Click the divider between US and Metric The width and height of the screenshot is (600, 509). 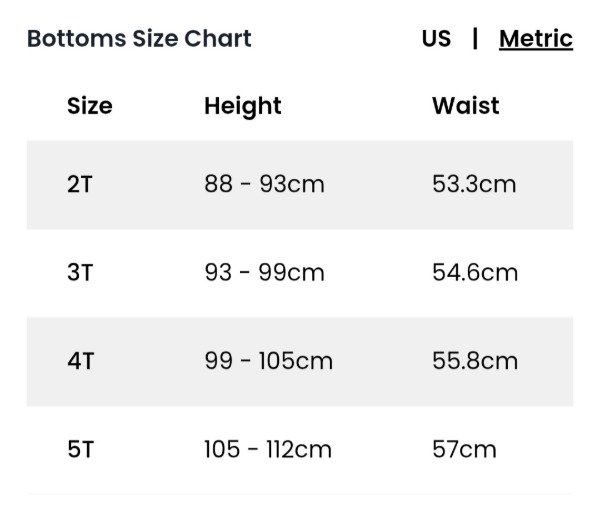click(x=475, y=39)
